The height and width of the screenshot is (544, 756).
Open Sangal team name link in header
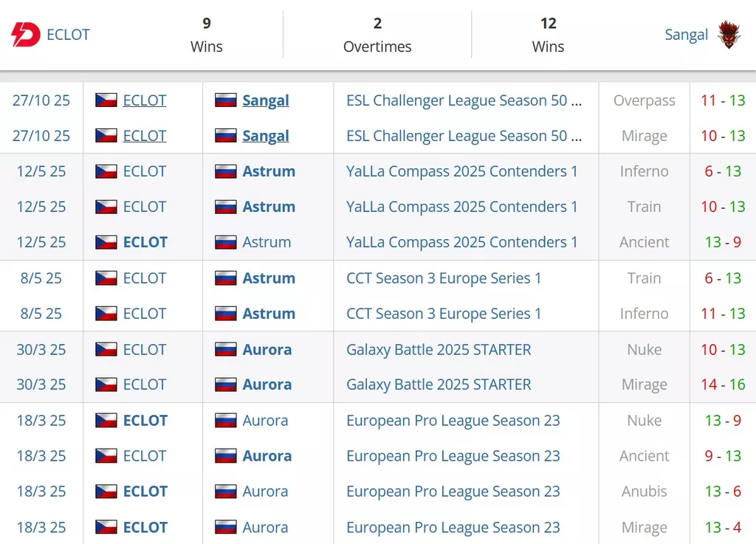[686, 35]
